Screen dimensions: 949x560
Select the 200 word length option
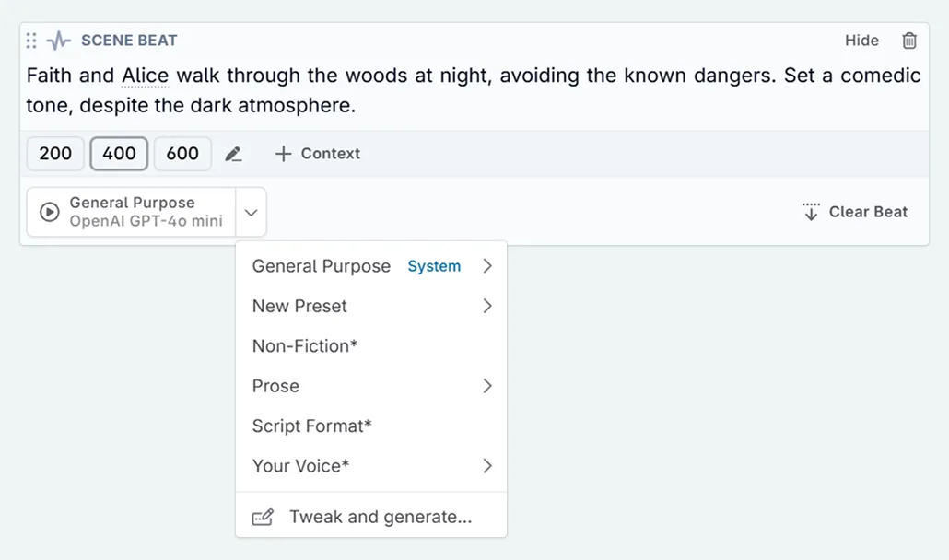(55, 154)
